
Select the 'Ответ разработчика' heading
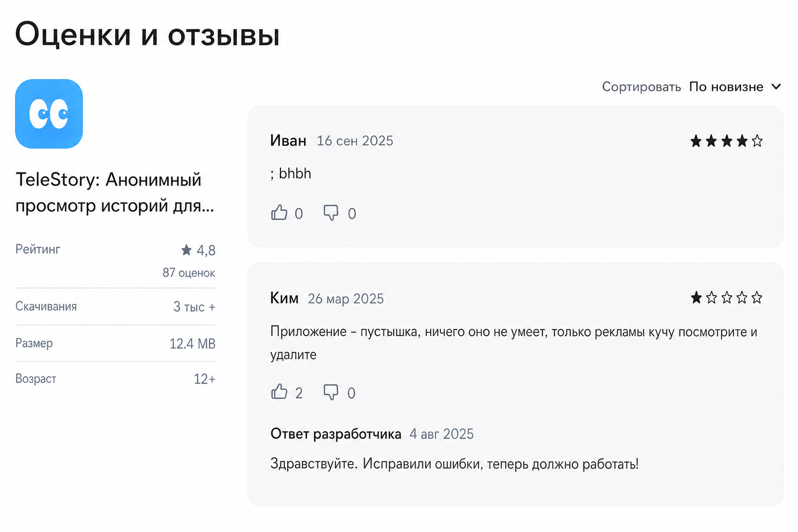(x=336, y=434)
